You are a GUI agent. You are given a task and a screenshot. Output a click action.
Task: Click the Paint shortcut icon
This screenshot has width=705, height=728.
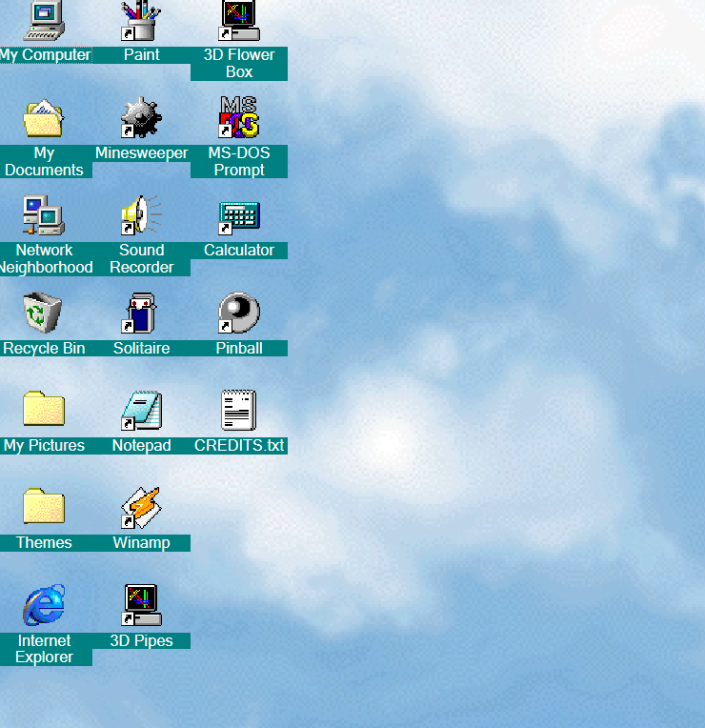(x=141, y=21)
